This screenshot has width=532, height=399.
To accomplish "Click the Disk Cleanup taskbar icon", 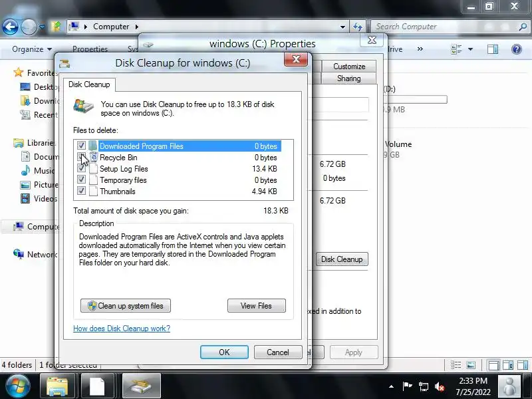I will (x=141, y=386).
